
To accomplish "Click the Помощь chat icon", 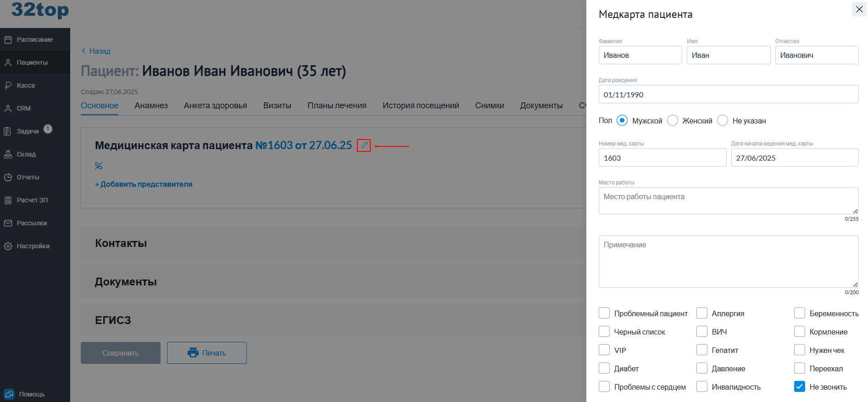I will (9, 394).
